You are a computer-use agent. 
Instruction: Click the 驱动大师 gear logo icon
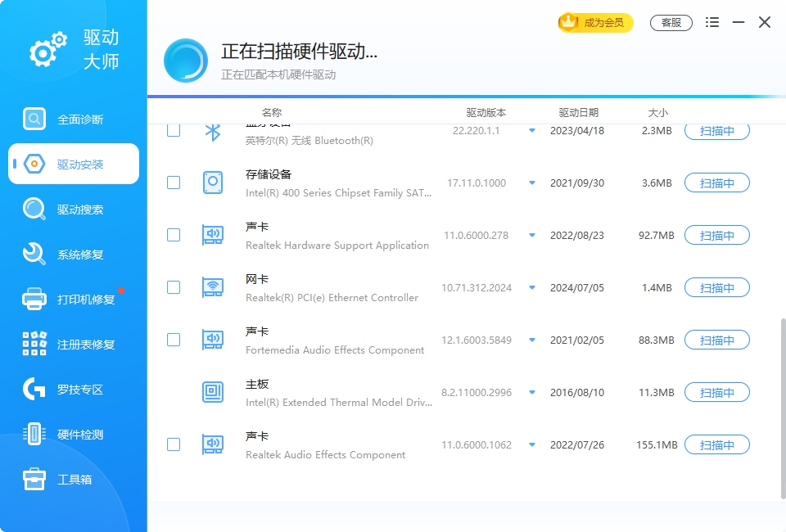48,50
